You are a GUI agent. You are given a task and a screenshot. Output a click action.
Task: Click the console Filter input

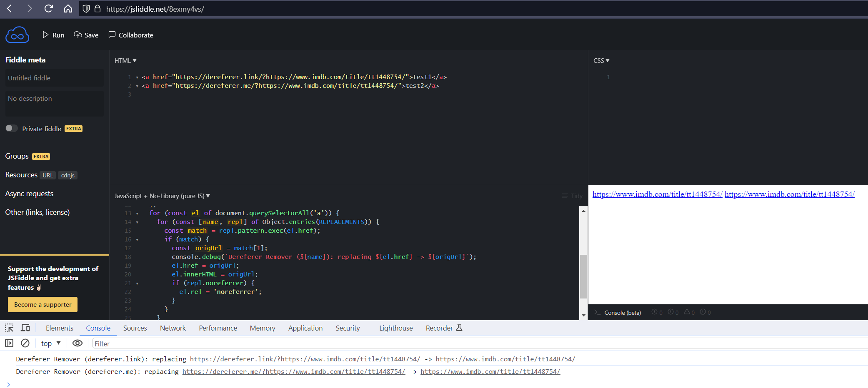tap(479, 343)
